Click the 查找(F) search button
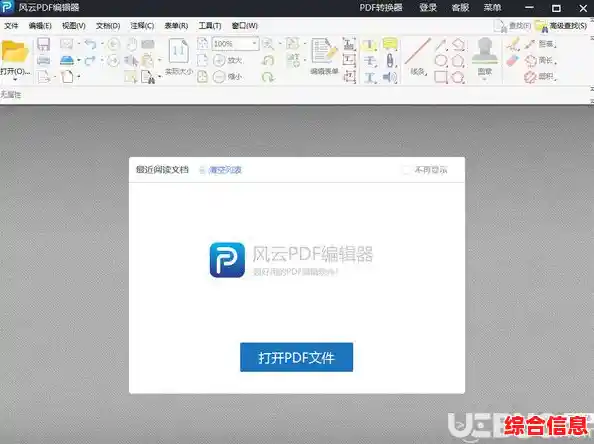The width and height of the screenshot is (594, 444). [x=513, y=26]
